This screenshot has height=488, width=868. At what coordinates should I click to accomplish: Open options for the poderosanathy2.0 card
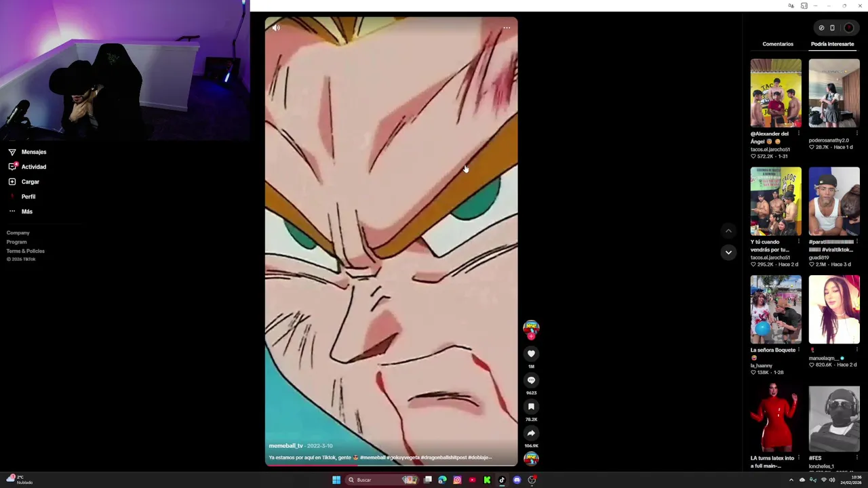coord(857,134)
